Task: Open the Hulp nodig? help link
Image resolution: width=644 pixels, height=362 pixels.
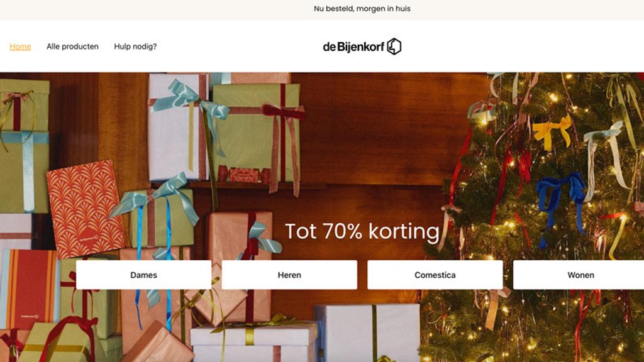Action: pos(135,47)
